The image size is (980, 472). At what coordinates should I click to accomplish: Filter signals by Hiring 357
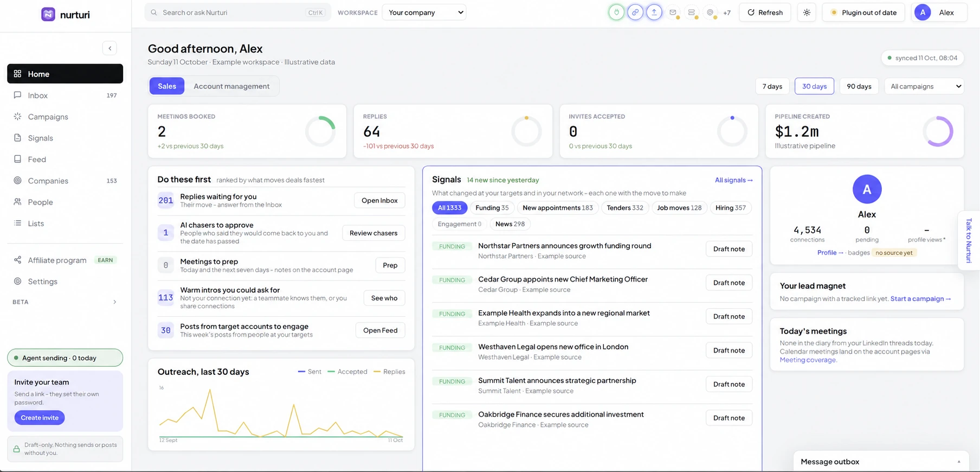tap(731, 208)
